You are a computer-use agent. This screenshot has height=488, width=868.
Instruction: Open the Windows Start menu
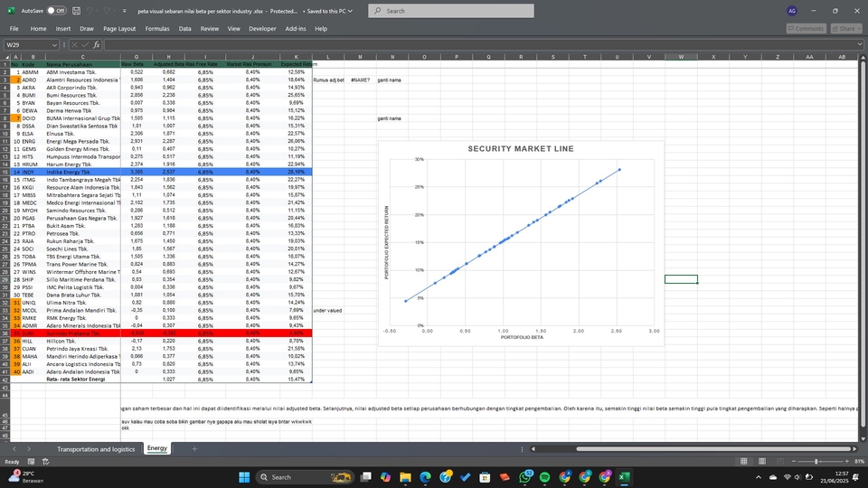pyautogui.click(x=244, y=477)
